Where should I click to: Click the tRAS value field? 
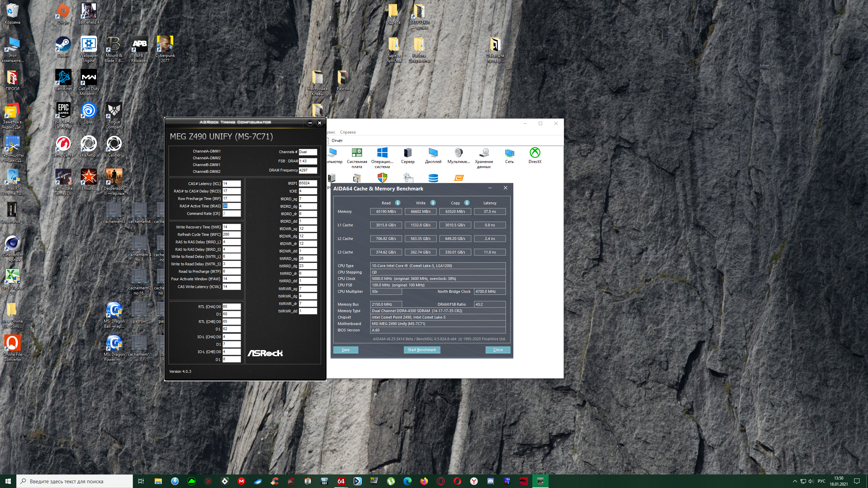(x=232, y=206)
